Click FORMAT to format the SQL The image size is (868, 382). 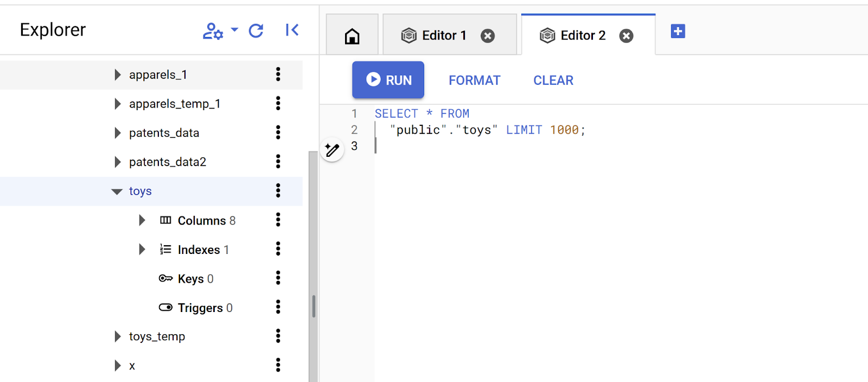click(x=474, y=80)
